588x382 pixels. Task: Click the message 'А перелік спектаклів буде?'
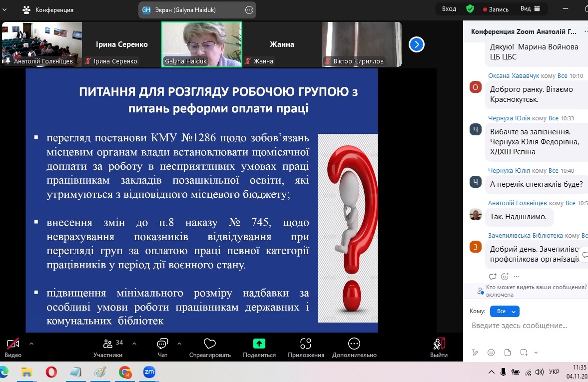pyautogui.click(x=536, y=184)
